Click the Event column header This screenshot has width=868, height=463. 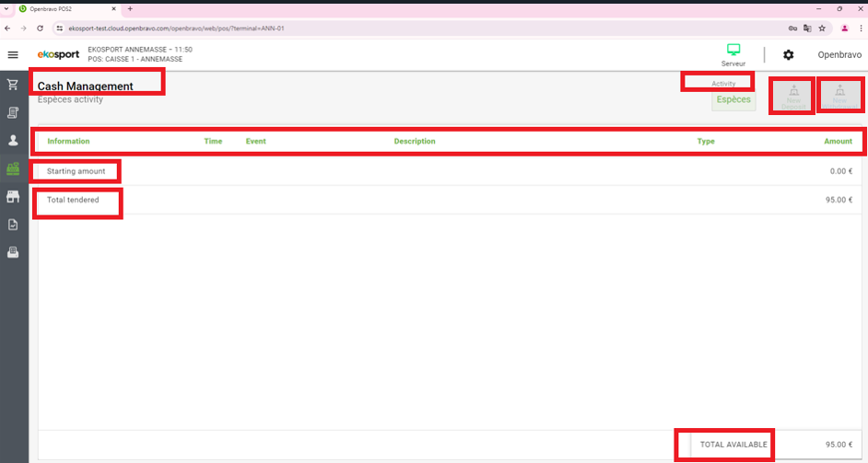(x=256, y=141)
